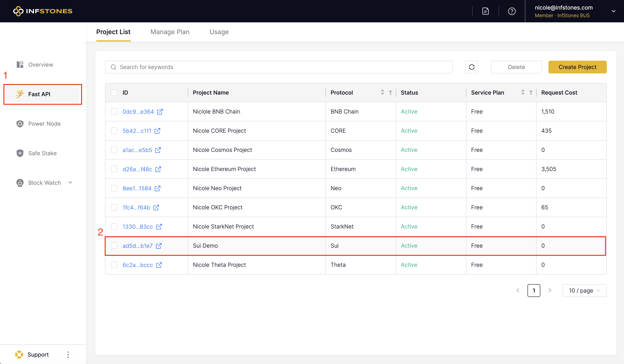Click the help question mark icon
Screen dimensions: 624x364
(512, 11)
